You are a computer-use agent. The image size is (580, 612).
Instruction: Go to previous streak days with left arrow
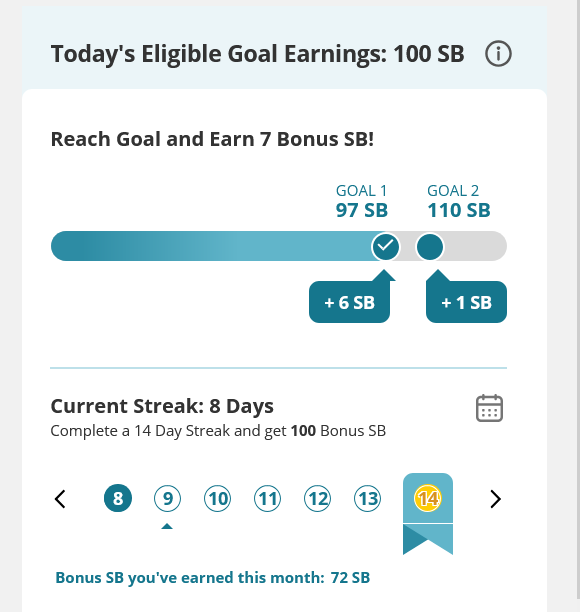[60, 499]
